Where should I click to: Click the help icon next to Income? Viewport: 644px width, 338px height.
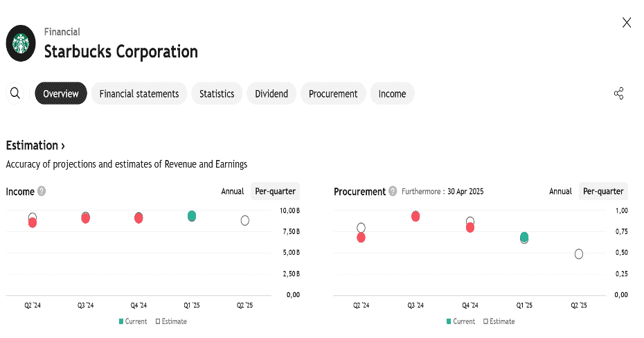click(x=42, y=191)
